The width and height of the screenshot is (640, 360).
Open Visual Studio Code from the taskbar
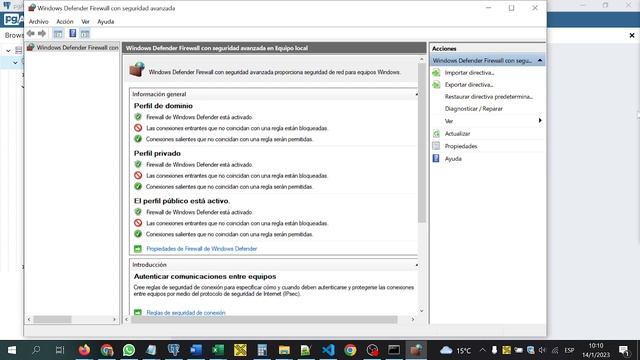coord(328,350)
